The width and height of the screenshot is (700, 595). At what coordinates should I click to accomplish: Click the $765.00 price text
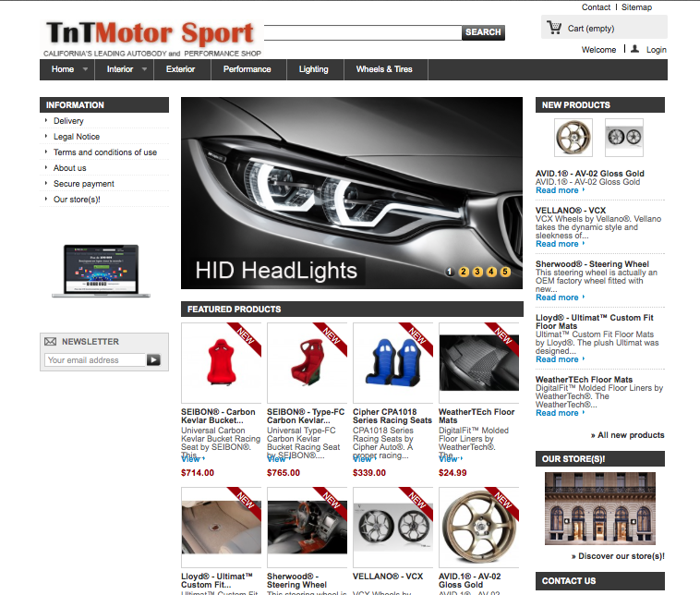click(284, 473)
